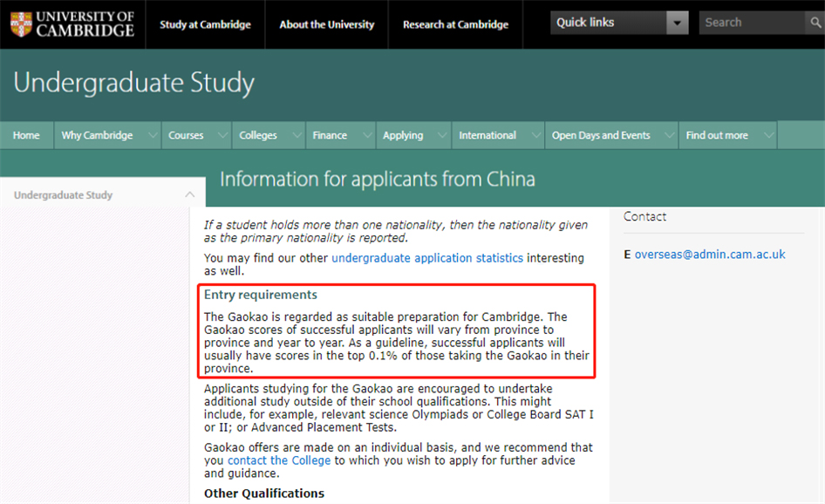Viewport: 825px width, 504px height.
Task: Open Study at Cambridge menu
Action: 205,24
